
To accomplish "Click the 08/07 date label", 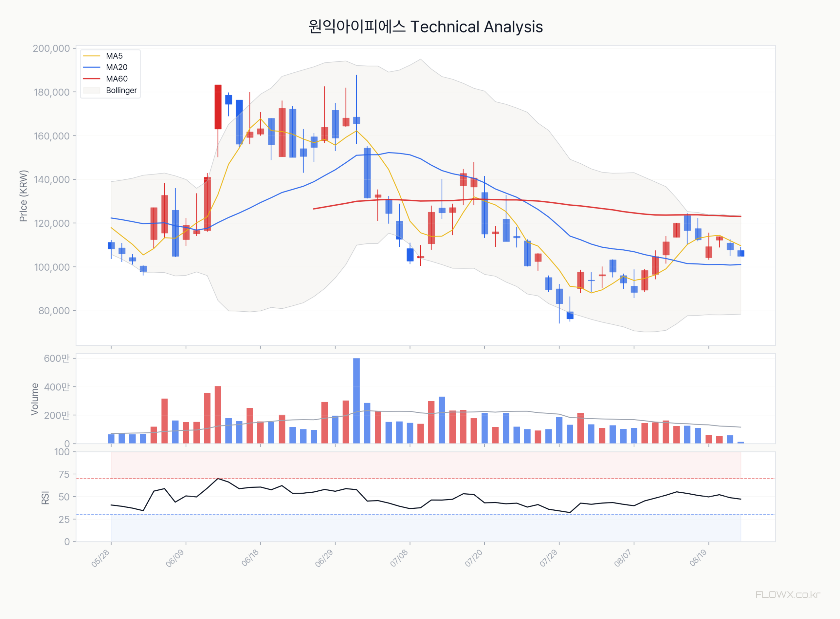I will pyautogui.click(x=623, y=558).
